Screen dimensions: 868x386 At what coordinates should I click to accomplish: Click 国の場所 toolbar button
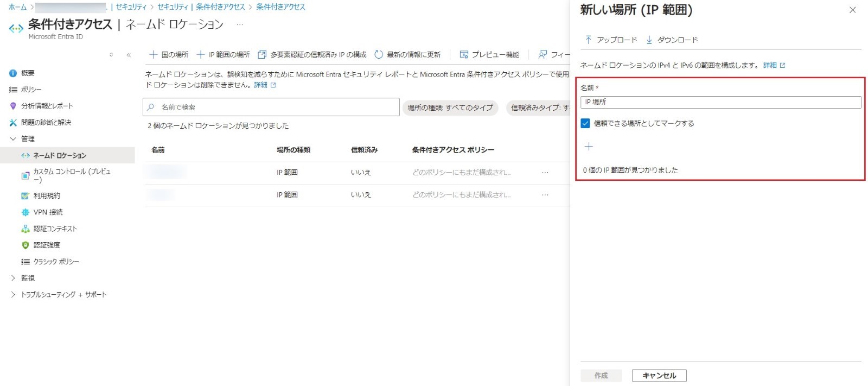169,54
